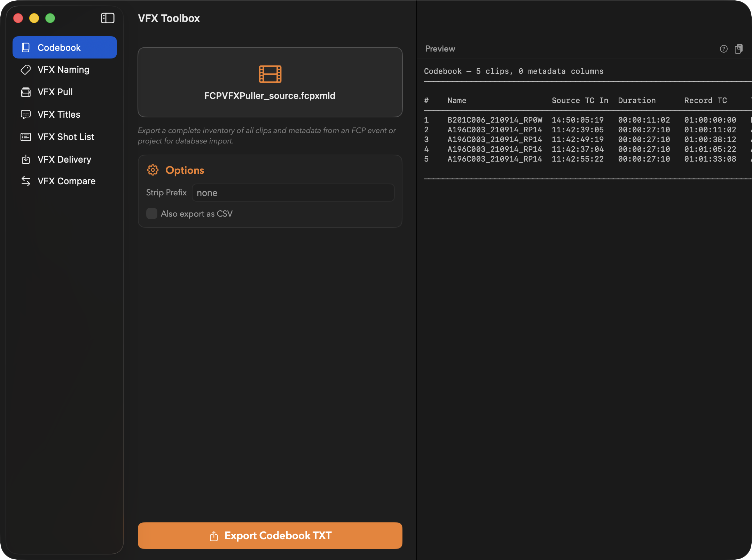The height and width of the screenshot is (560, 752).
Task: Click the FCPVFXPuller_source.fcpxmld drop zone
Action: (x=270, y=96)
